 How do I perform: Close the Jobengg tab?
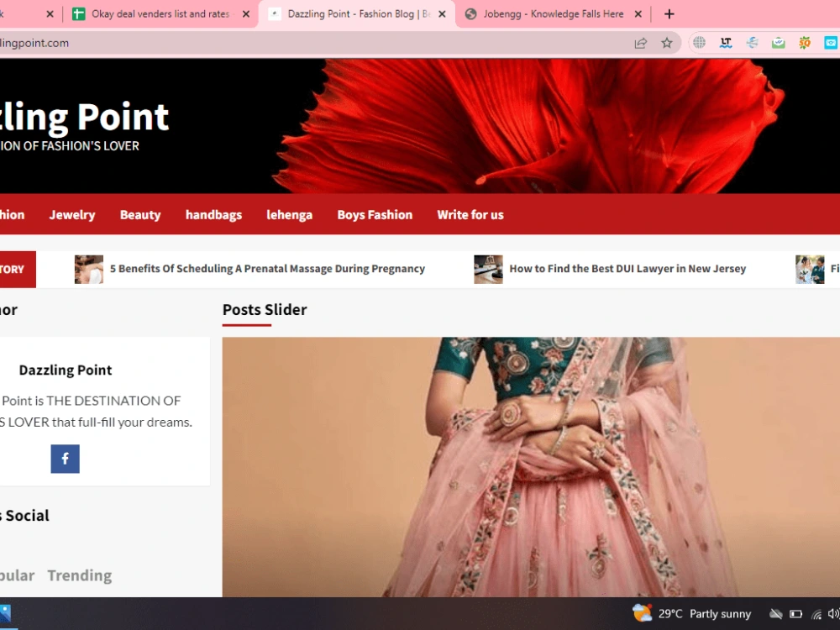[x=638, y=14]
